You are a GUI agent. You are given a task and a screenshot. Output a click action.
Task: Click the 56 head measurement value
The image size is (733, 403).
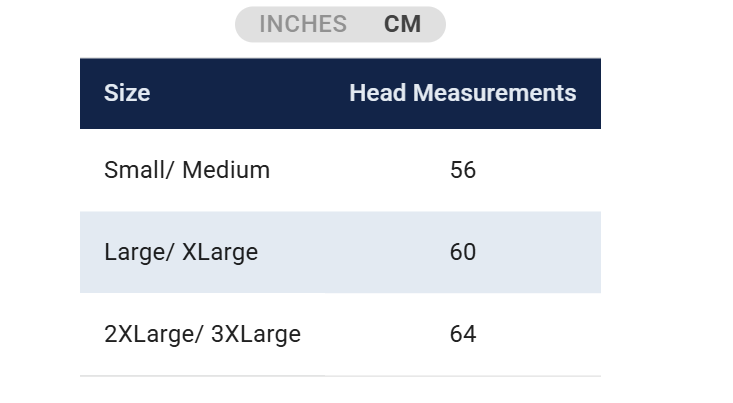tap(463, 170)
